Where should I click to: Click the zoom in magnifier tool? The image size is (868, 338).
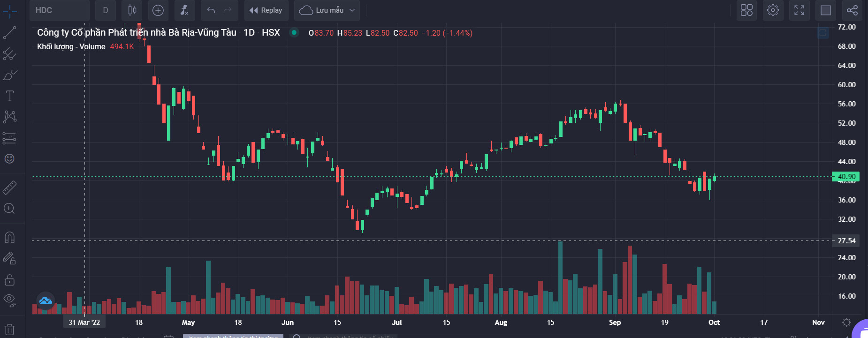(9, 209)
